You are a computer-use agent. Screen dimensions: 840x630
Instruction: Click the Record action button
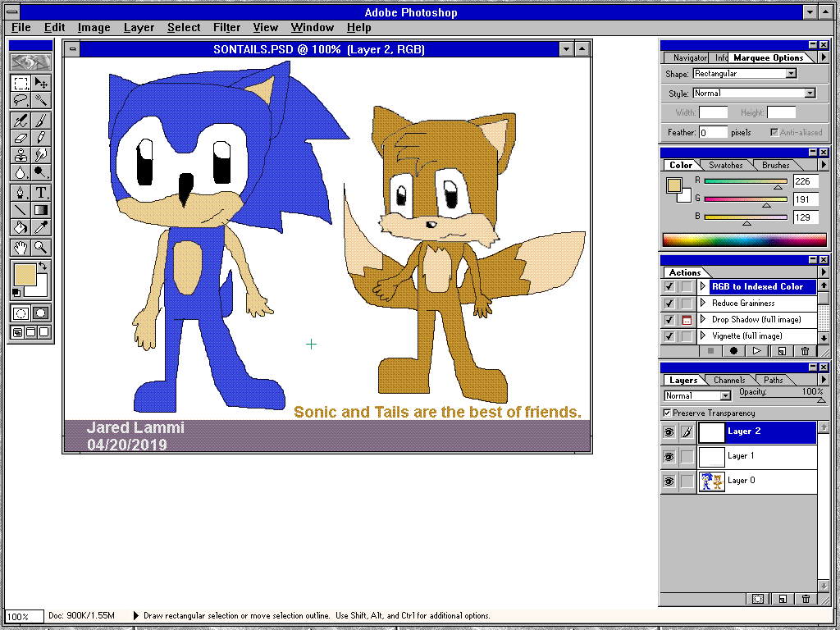coord(733,351)
